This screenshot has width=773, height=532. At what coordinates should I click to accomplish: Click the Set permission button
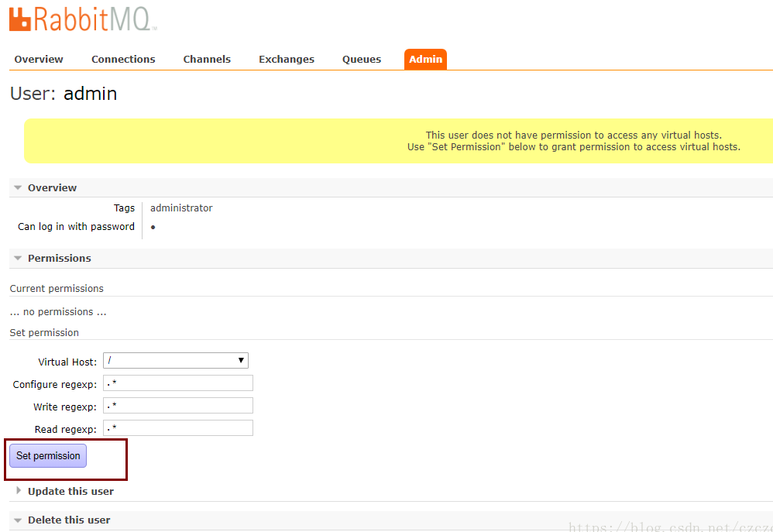click(48, 455)
